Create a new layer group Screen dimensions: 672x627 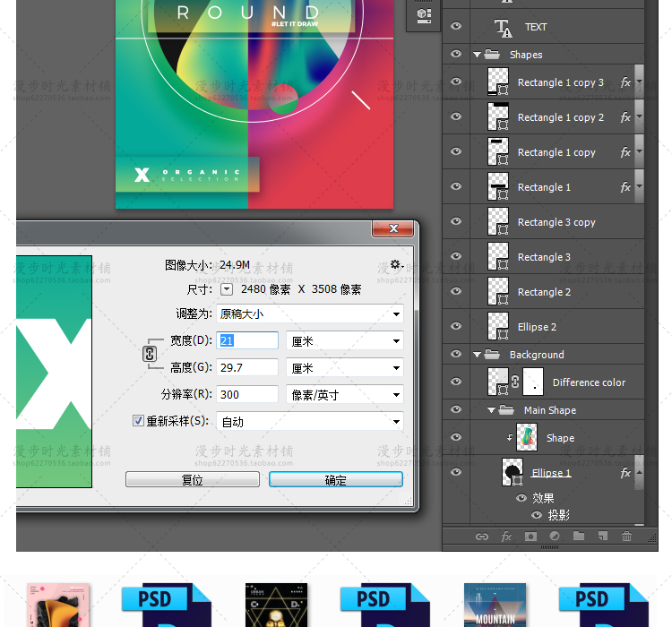click(579, 537)
